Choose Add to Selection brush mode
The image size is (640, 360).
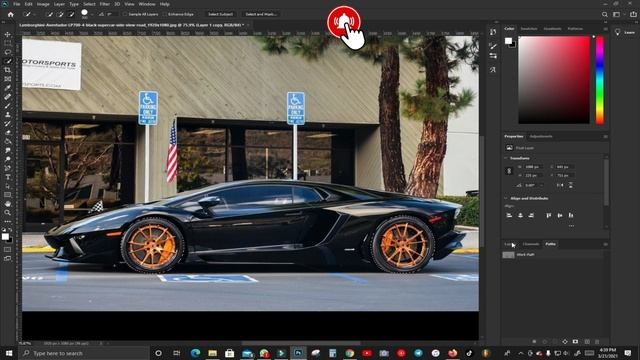click(60, 14)
